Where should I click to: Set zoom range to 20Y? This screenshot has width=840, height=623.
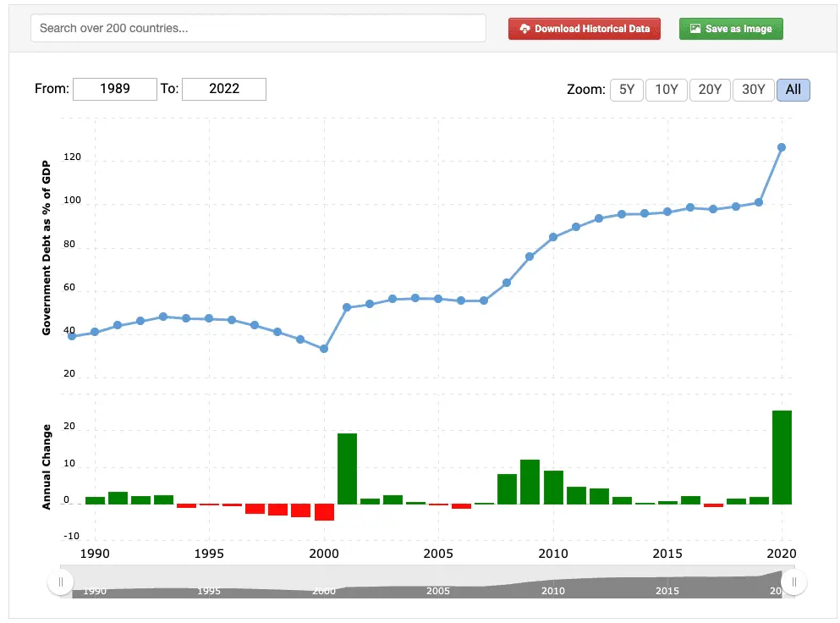click(709, 89)
